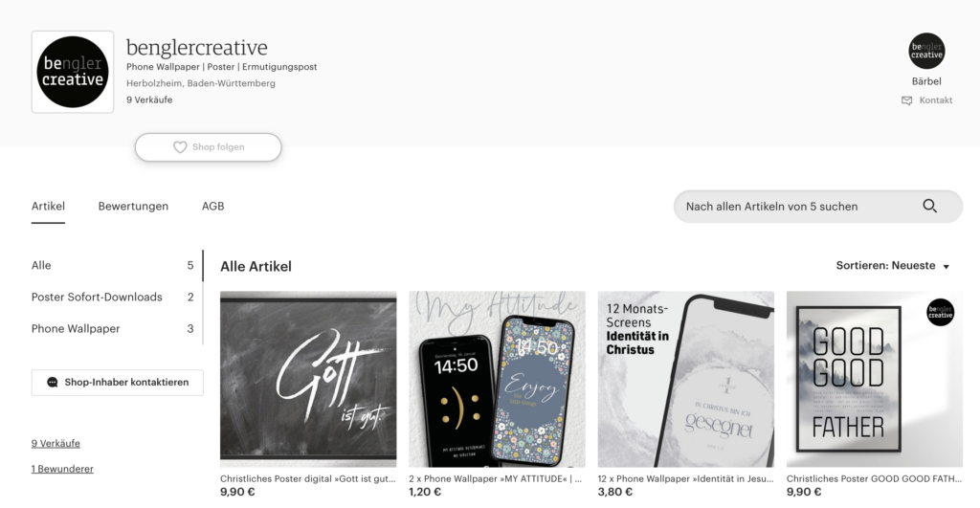
Task: Switch to the Bewertungen tab
Action: point(133,207)
